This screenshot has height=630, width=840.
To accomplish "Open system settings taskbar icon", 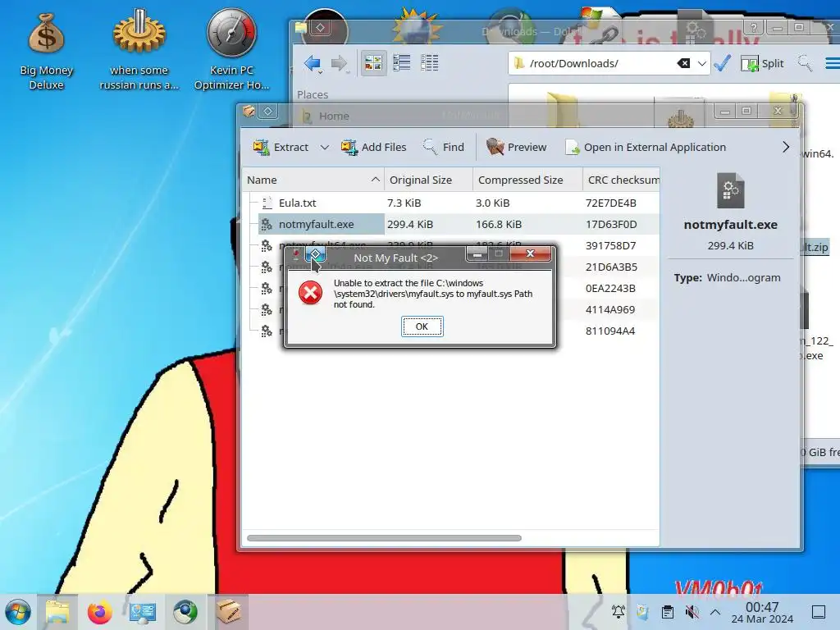I will coord(143,612).
